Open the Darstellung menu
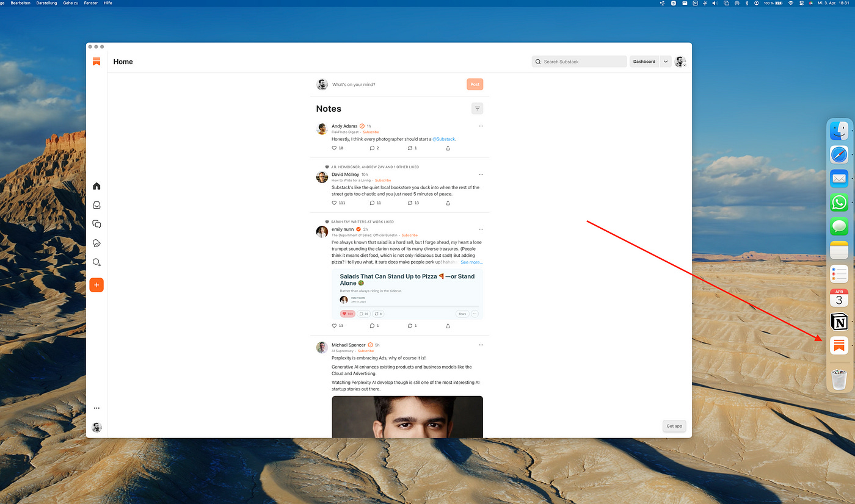This screenshot has height=504, width=855. [46, 3]
